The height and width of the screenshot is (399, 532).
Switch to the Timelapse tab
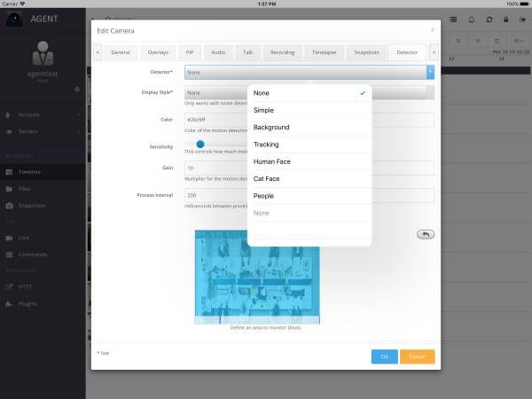(x=324, y=52)
